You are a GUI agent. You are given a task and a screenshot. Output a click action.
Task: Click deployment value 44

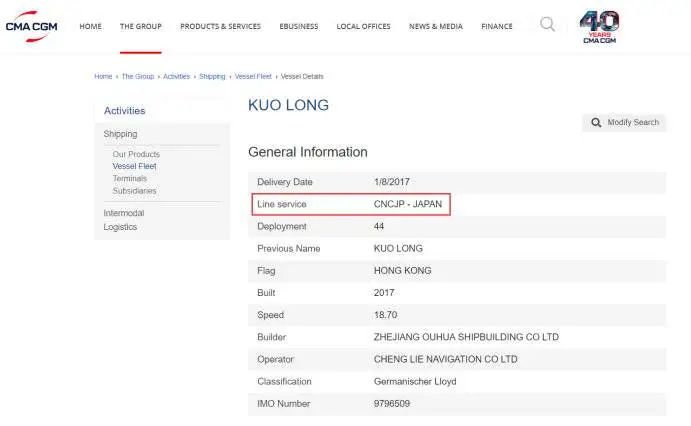379,226
